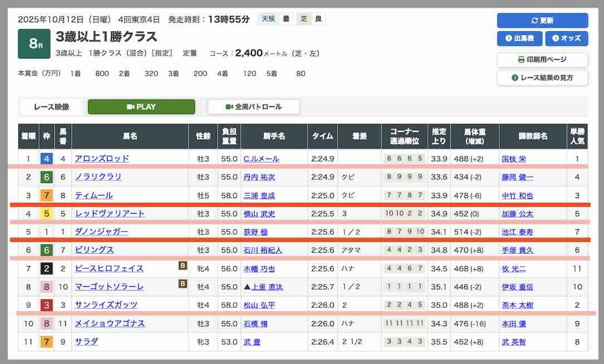604x364 pixels.
Task: Click the yellow frame 5 badge in row four
Action: pos(46,214)
